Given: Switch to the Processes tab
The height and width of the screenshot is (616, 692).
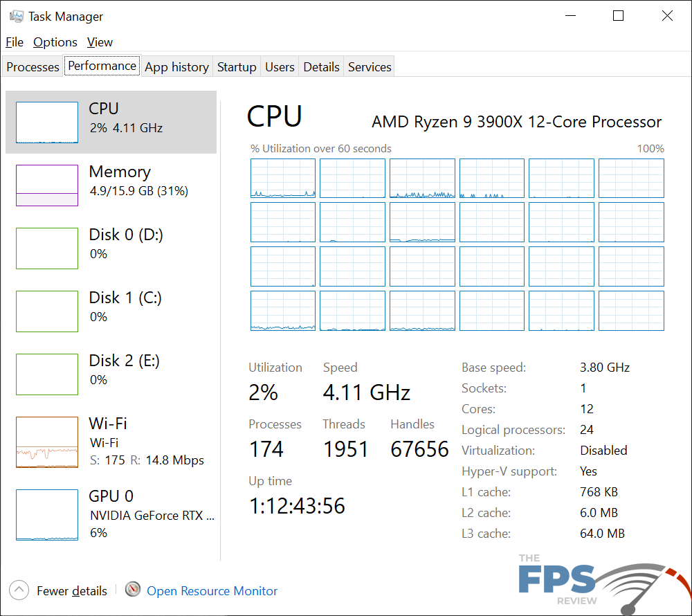Looking at the screenshot, I should (x=33, y=66).
